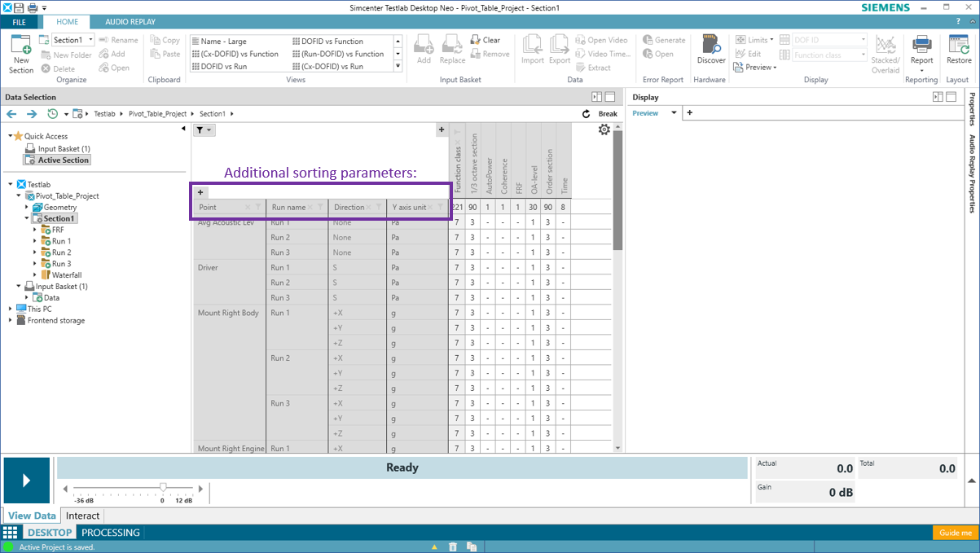Open the FILE menu
The image size is (980, 553).
[x=19, y=22]
